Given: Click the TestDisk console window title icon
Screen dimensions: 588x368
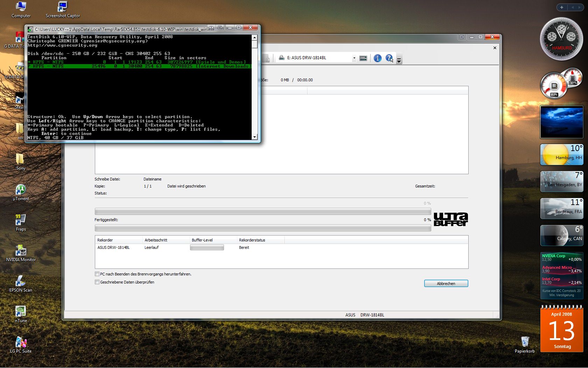Looking at the screenshot, I should [x=30, y=29].
